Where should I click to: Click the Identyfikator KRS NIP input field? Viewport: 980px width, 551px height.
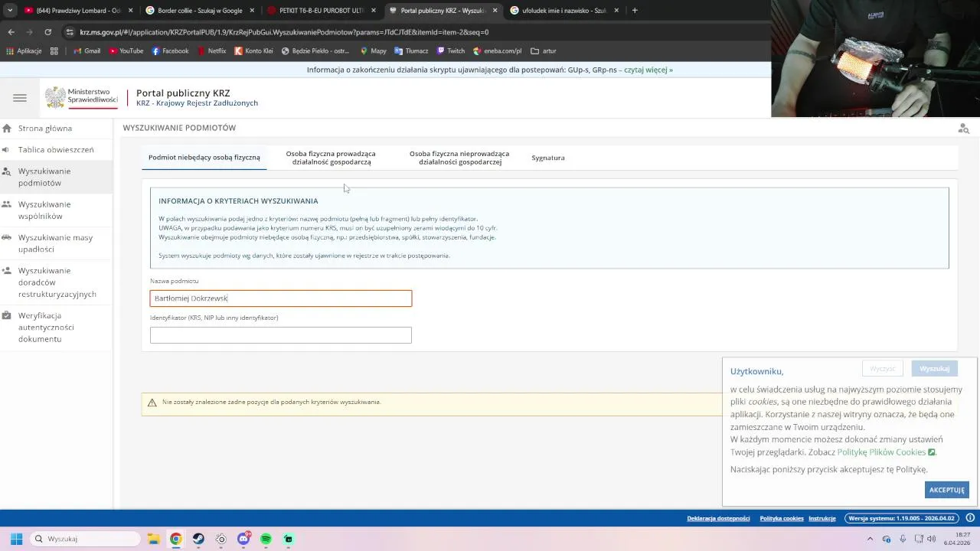pyautogui.click(x=281, y=335)
